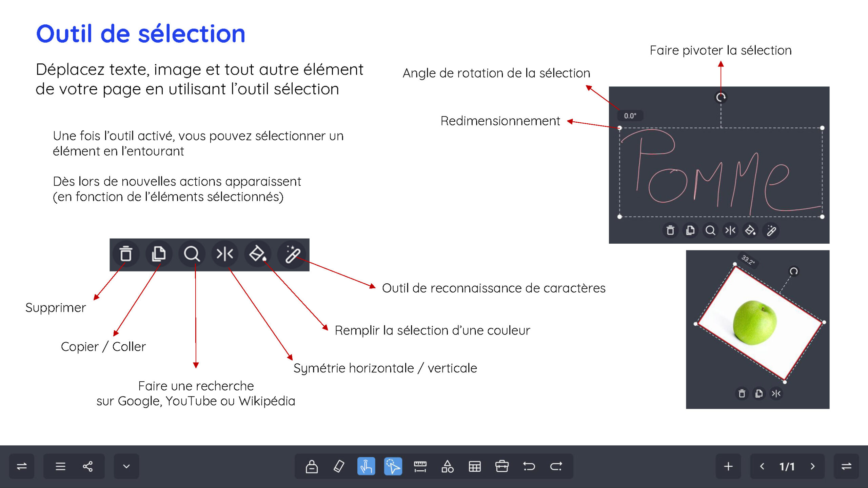Click the swap arrows icon at far right of bottom bar
Image resolution: width=868 pixels, height=488 pixels.
tap(846, 466)
